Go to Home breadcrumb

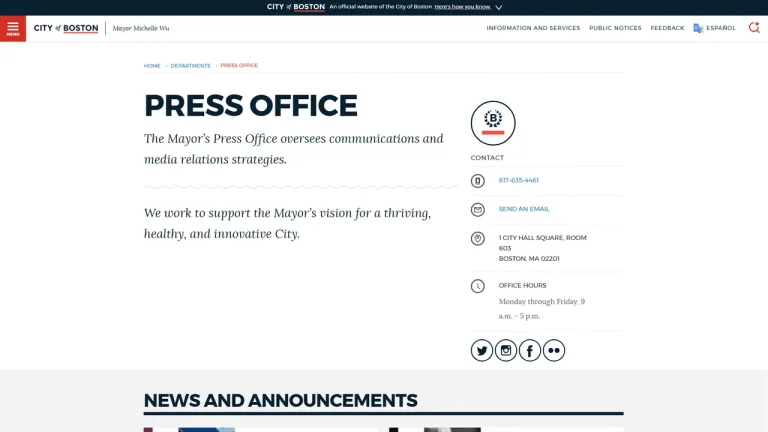pos(152,66)
